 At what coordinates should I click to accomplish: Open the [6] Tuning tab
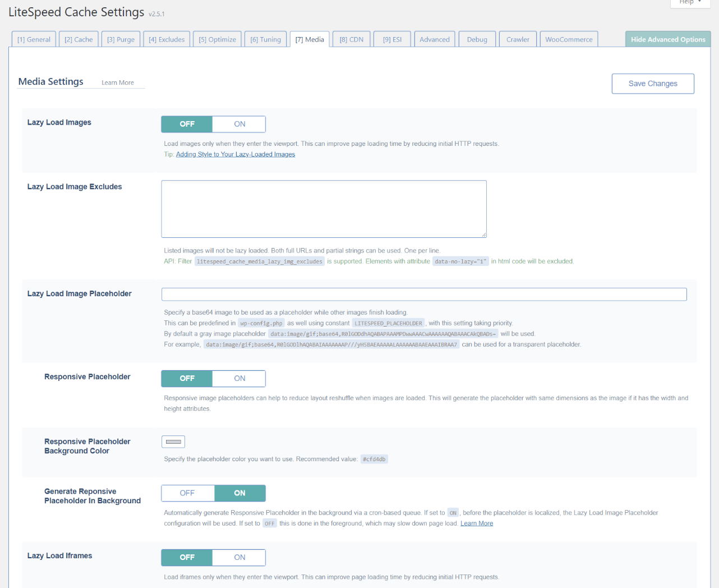click(265, 39)
